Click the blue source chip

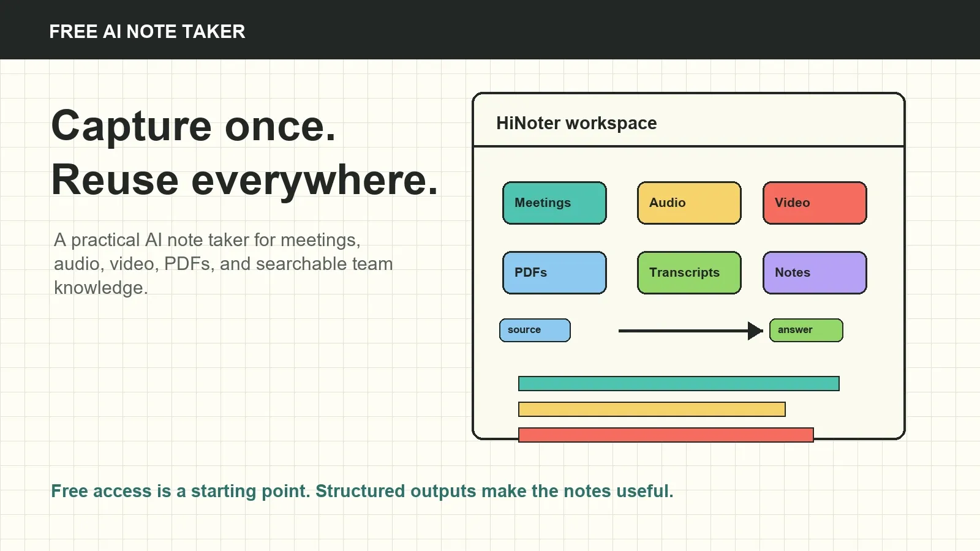(535, 330)
